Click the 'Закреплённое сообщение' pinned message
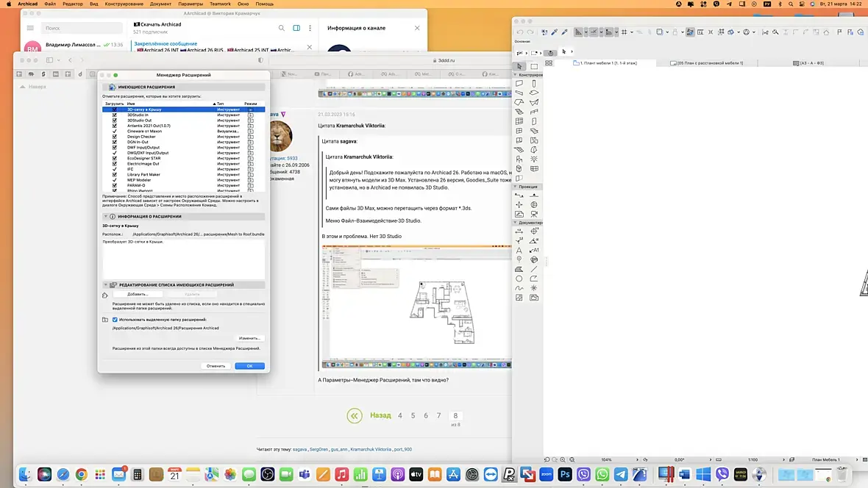 click(x=166, y=43)
